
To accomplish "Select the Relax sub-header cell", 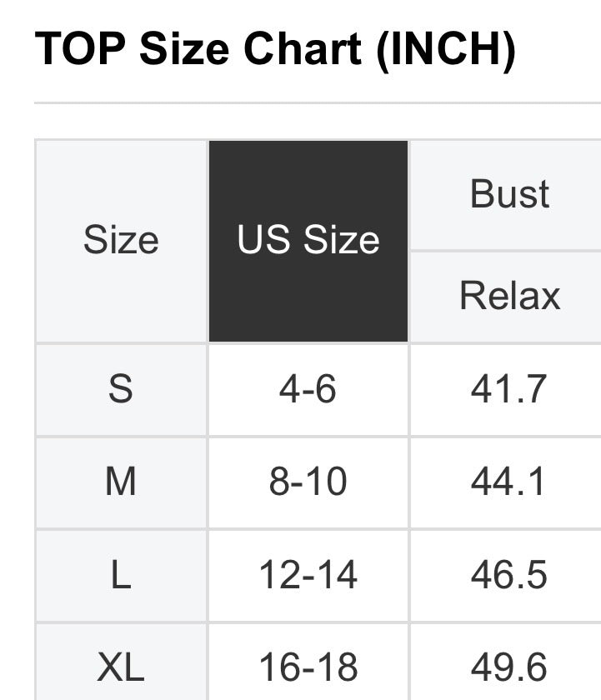I will 509,296.
